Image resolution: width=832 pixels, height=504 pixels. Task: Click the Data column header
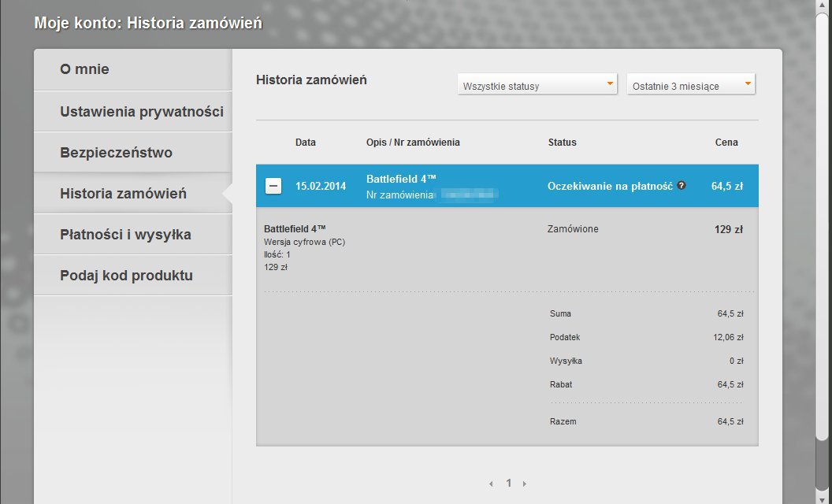306,143
